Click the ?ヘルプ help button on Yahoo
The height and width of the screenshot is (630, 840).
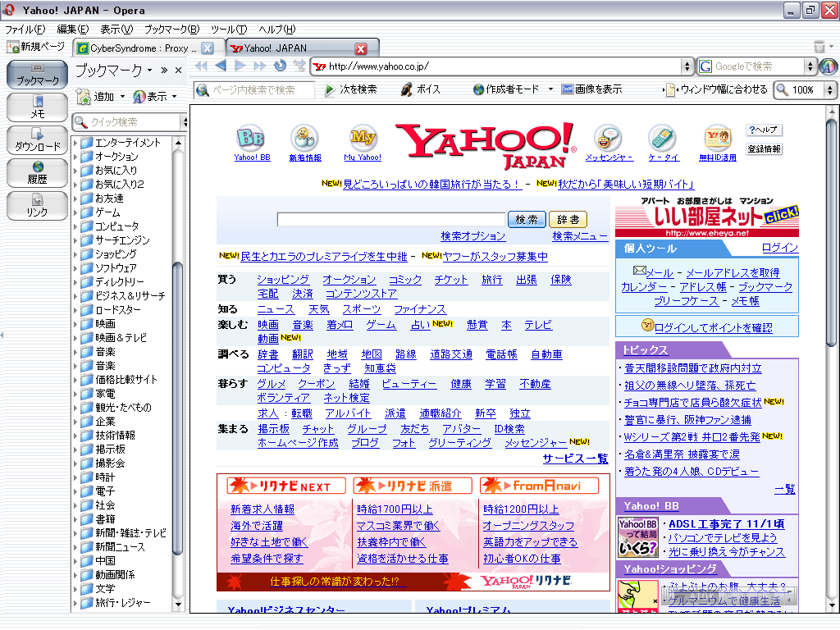click(764, 130)
